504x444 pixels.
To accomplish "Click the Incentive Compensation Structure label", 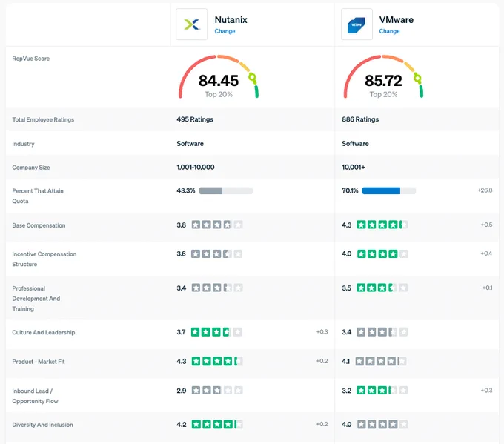I will (x=44, y=259).
